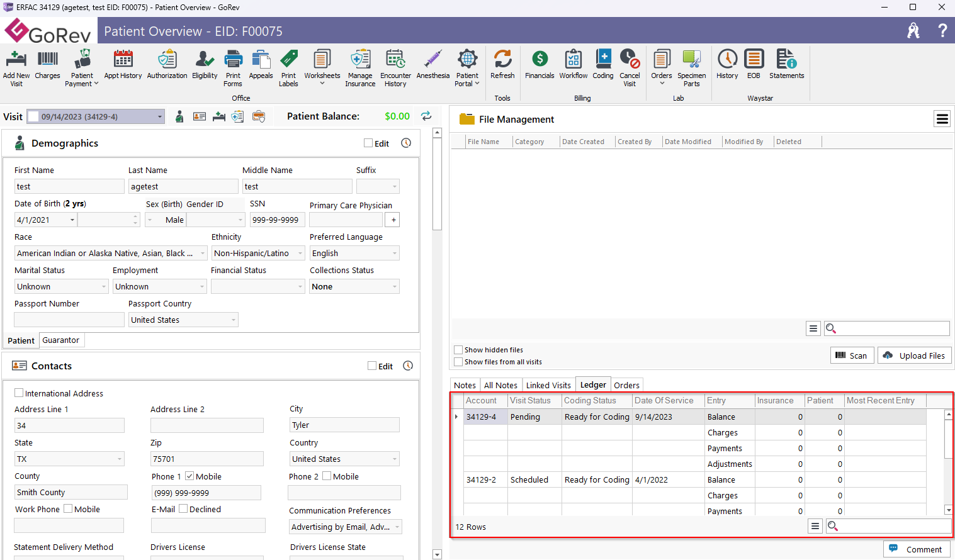
Task: Open the Workflow tool
Action: (x=574, y=64)
